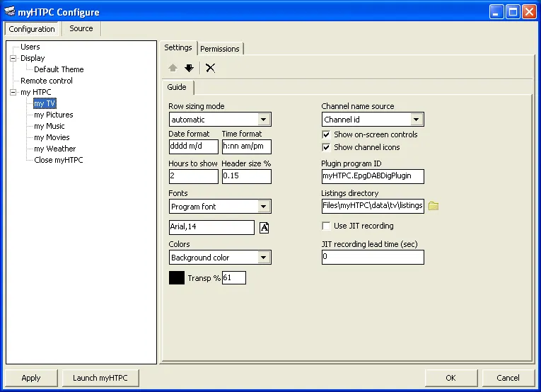Viewport: 541px width, 392px height.
Task: Select the my HTPC tree item
Action: click(36, 92)
